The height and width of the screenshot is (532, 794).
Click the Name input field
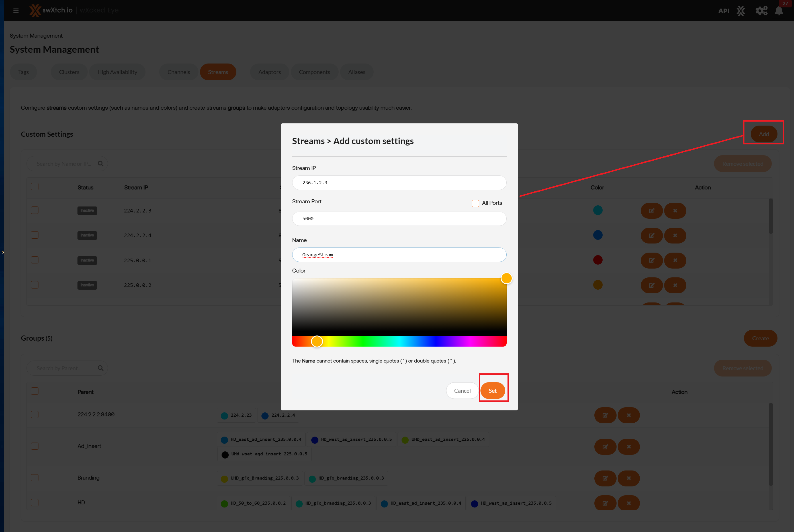[399, 254]
